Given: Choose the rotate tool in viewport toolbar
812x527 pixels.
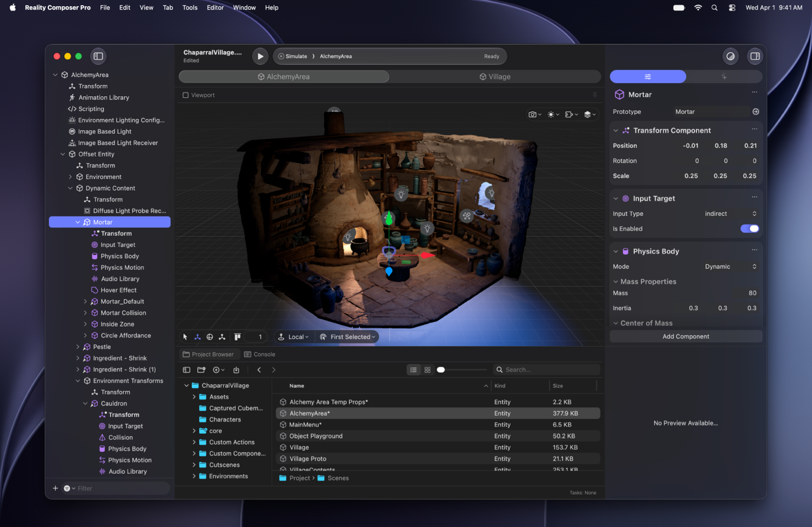Looking at the screenshot, I should pos(209,337).
